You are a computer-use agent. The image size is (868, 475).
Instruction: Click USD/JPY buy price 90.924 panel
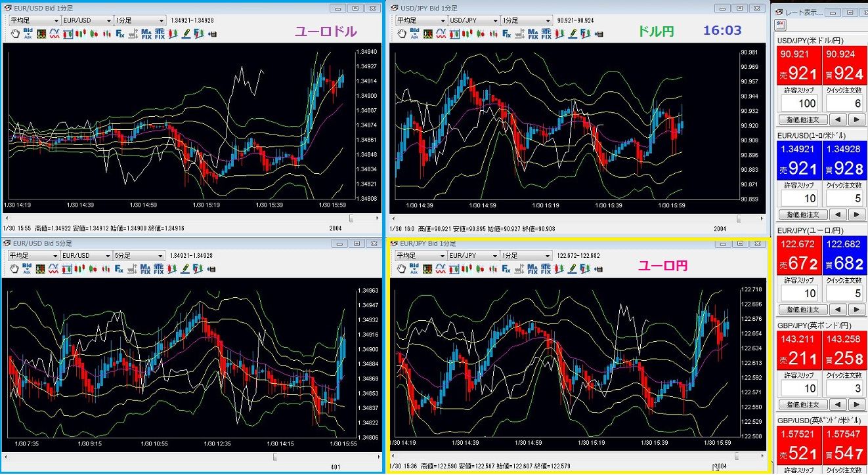pyautogui.click(x=845, y=65)
